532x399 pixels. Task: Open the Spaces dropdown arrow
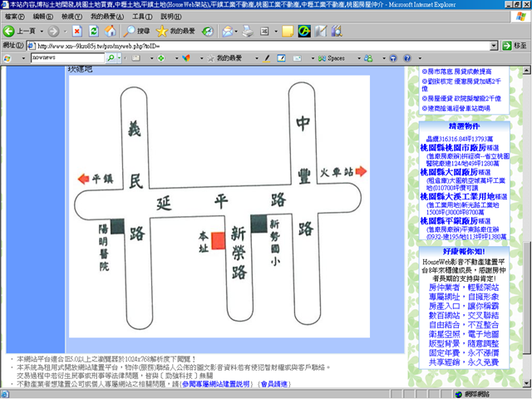click(x=359, y=58)
